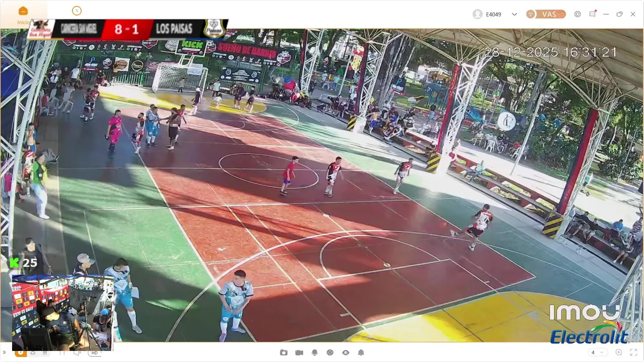Start recording with the video camera icon
The height and width of the screenshot is (362, 644).
(x=299, y=352)
